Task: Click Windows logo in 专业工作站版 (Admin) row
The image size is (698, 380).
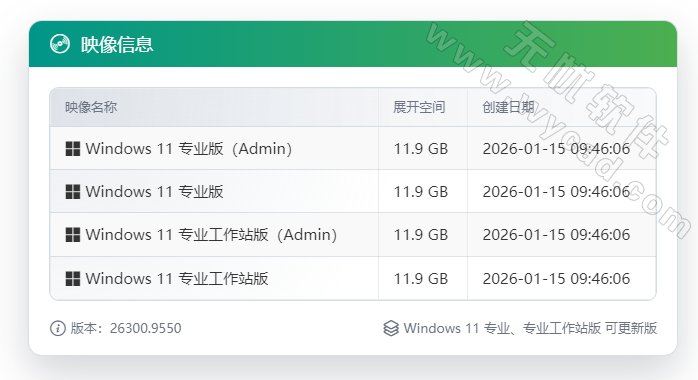Action: pyautogui.click(x=73, y=234)
